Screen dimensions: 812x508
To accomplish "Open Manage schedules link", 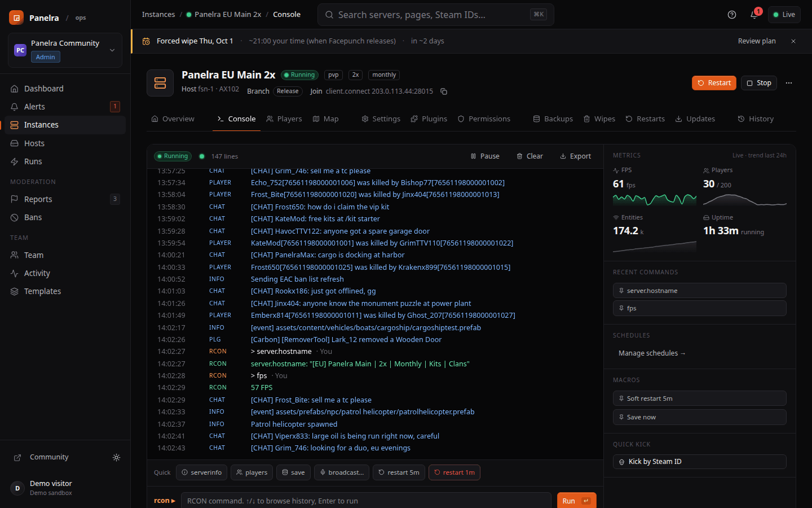I will tap(652, 353).
